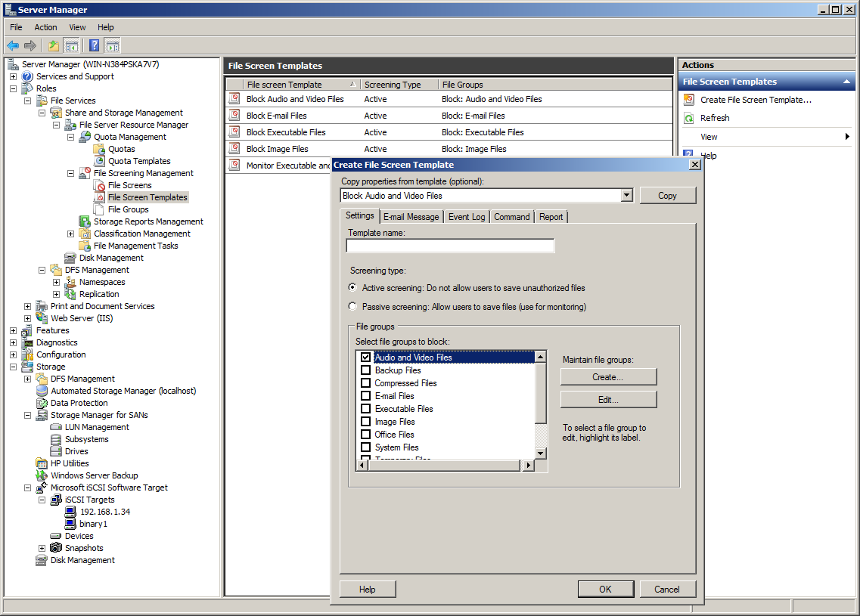Click the Edit... file group button
Image resolution: width=860 pixels, height=616 pixels.
(608, 400)
